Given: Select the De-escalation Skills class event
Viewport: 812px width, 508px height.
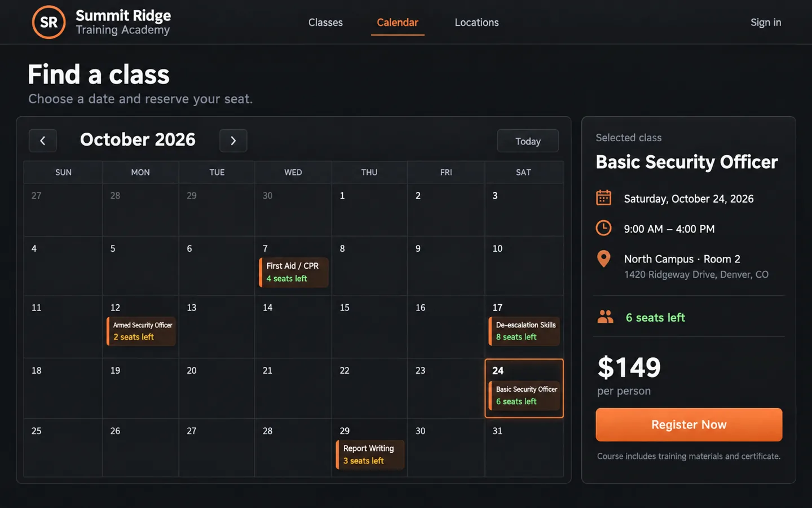Looking at the screenshot, I should (524, 331).
